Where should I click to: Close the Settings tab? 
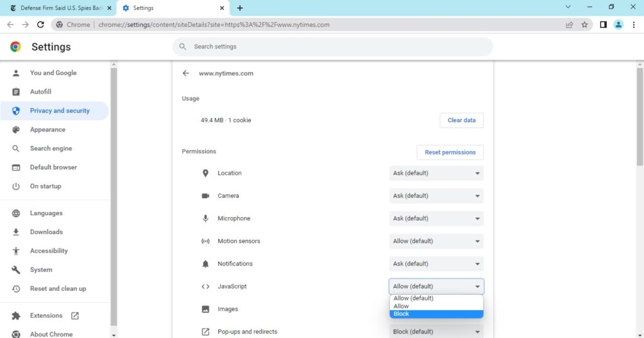(222, 8)
